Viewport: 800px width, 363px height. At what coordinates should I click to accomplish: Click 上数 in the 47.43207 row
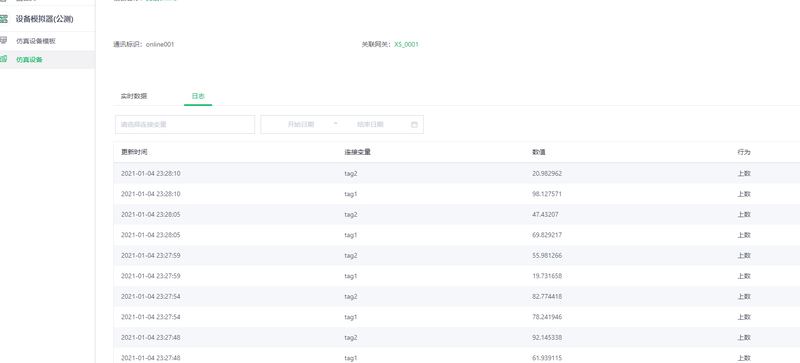(x=744, y=214)
